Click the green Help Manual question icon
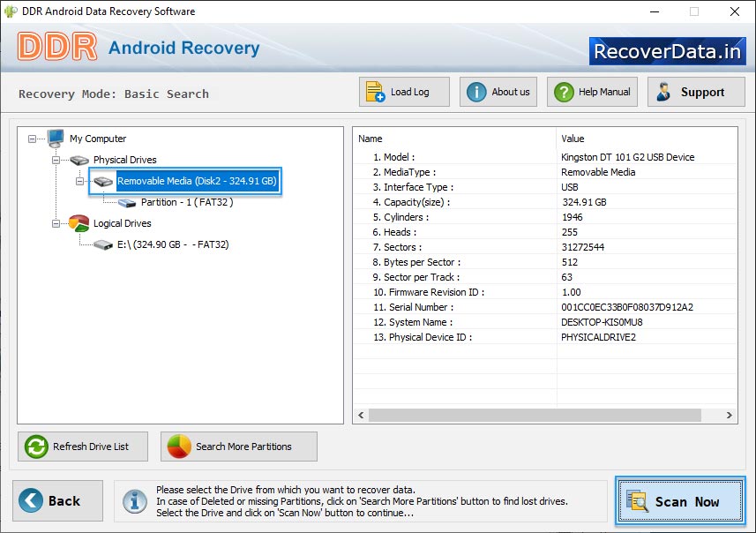The width and height of the screenshot is (756, 533). (x=564, y=92)
